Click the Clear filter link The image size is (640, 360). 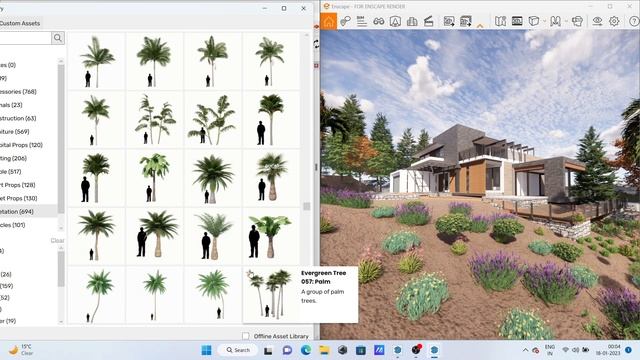click(57, 240)
